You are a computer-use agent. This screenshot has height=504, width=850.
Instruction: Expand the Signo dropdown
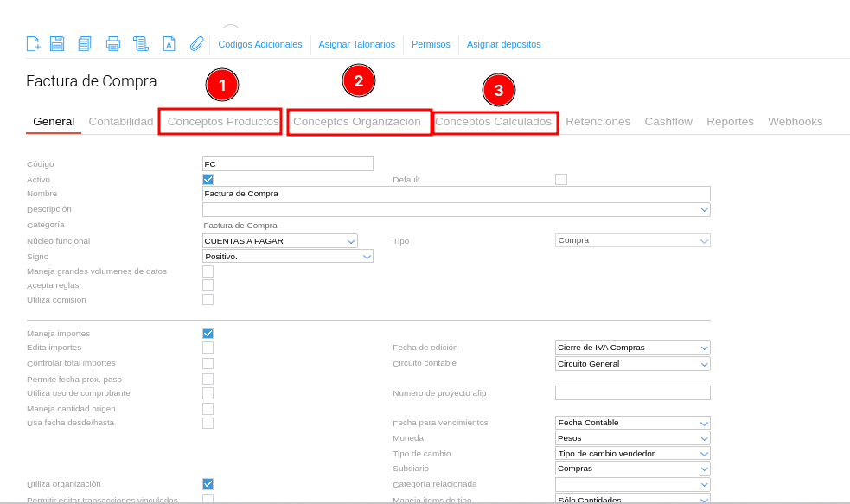(287, 257)
